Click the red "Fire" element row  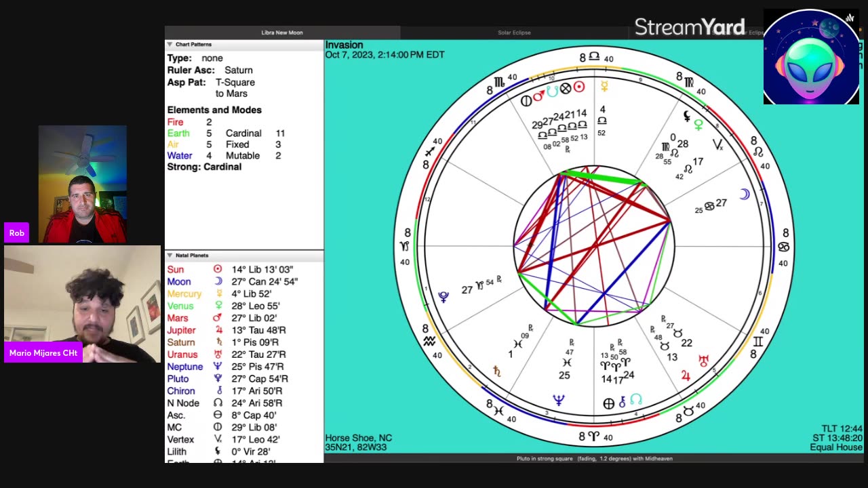pyautogui.click(x=190, y=122)
